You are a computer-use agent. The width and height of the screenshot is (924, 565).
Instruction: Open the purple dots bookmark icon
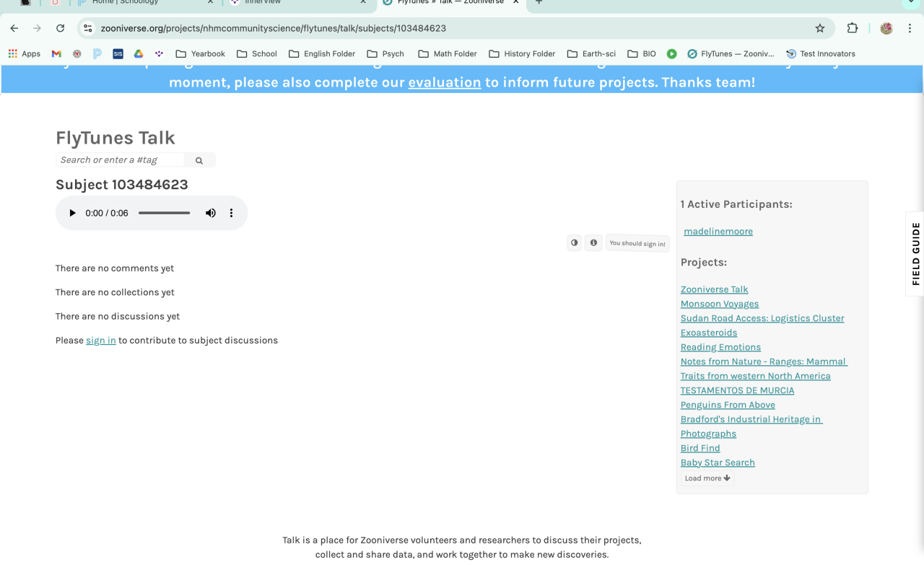159,53
